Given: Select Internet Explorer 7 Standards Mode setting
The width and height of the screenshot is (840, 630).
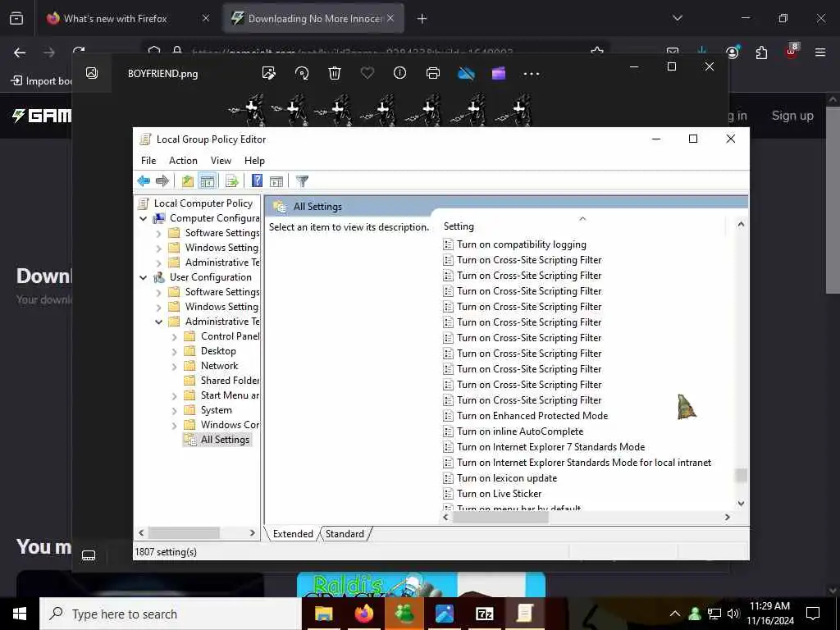Looking at the screenshot, I should [x=550, y=447].
